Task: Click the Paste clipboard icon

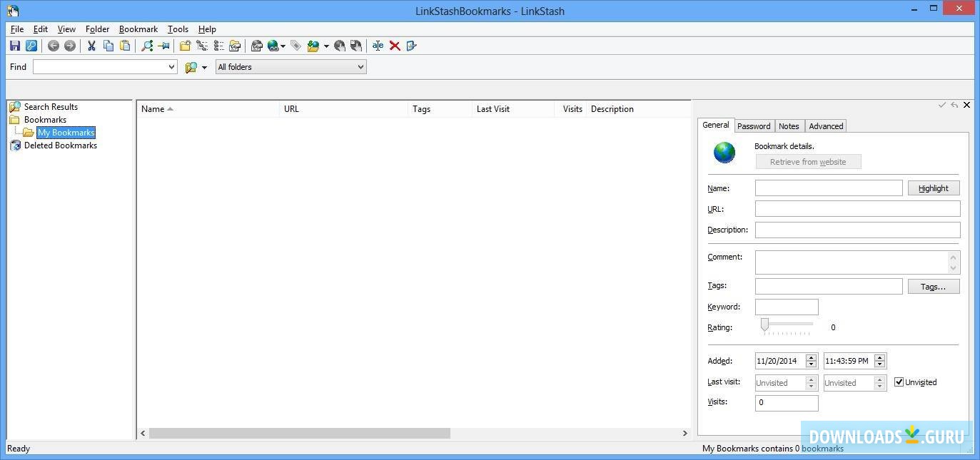Action: coord(125,46)
